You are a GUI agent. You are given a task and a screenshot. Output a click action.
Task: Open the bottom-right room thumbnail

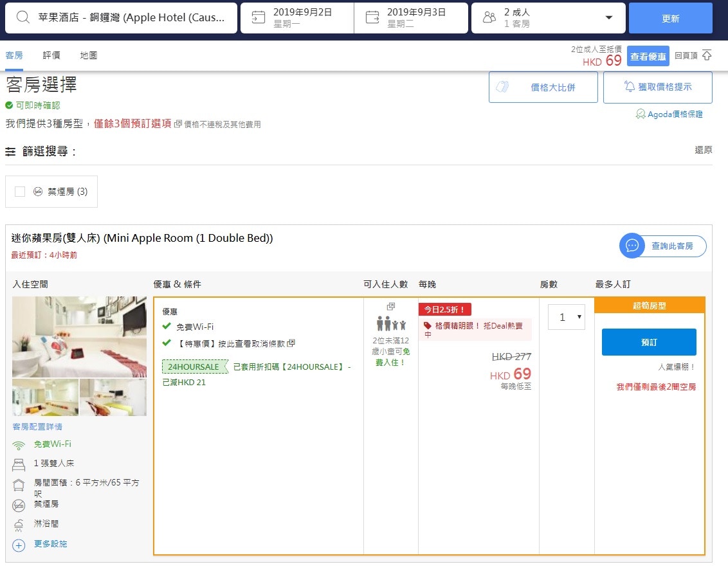coord(113,397)
